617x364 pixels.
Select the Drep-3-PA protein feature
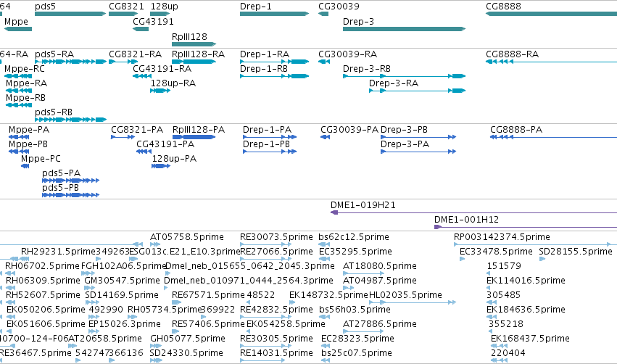tap(418, 152)
